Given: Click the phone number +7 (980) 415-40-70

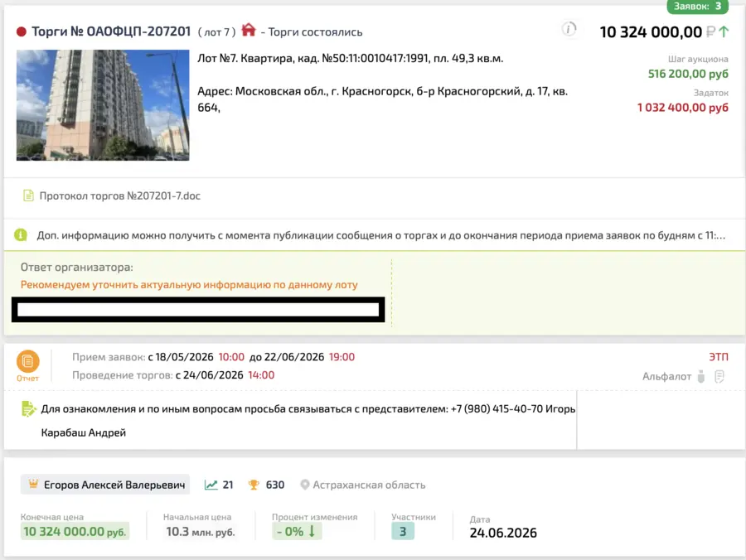Looking at the screenshot, I should coord(497,409).
